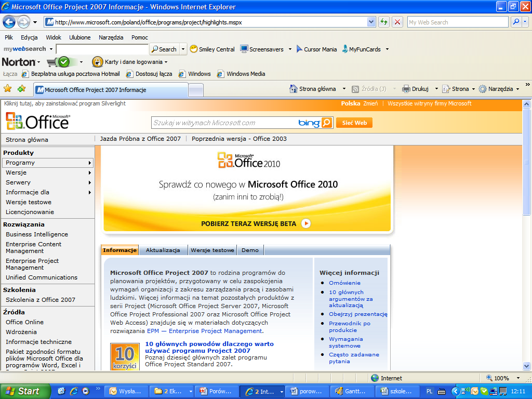532x399 pixels.
Task: Open MyFunCards toolbar item
Action: click(362, 49)
